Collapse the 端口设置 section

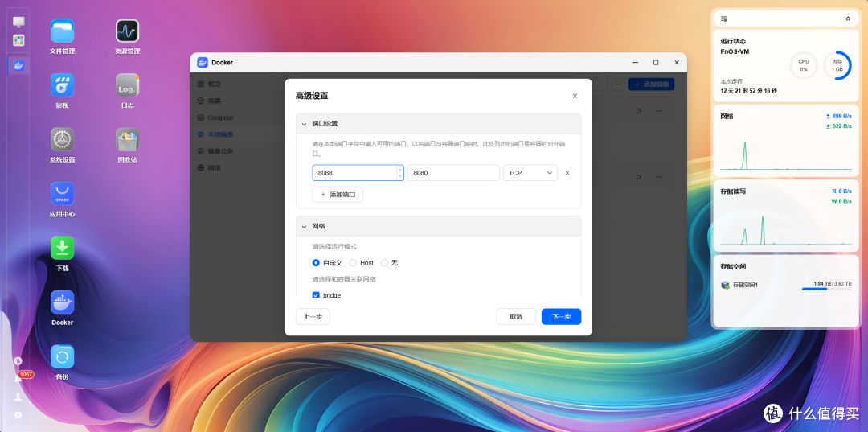[x=304, y=124]
